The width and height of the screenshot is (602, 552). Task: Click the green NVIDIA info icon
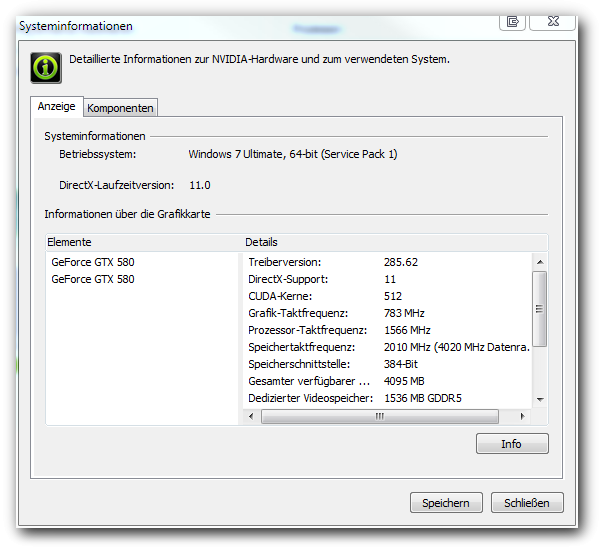(46, 68)
